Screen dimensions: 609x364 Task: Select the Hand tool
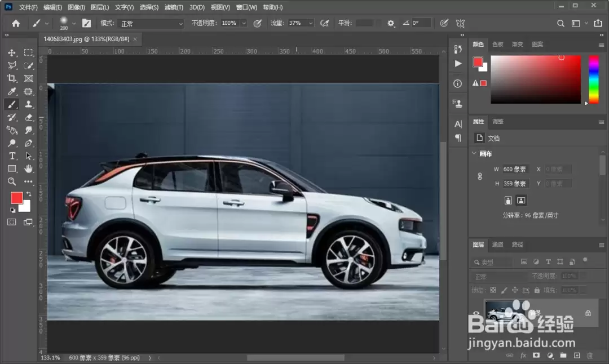(x=28, y=169)
